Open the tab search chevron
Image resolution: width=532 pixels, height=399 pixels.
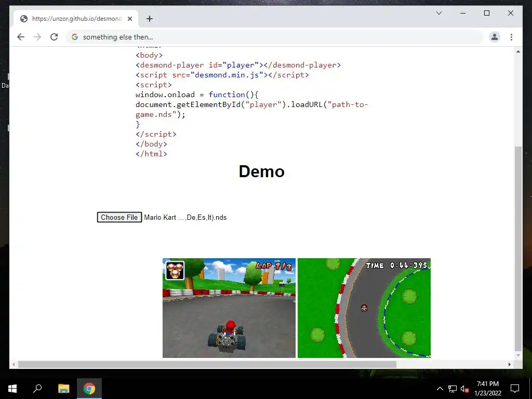pos(438,13)
